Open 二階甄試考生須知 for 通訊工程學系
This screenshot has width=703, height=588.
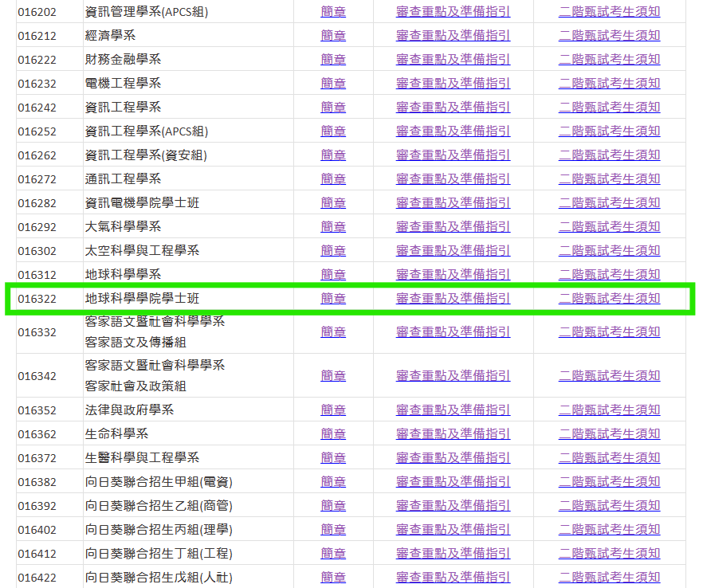tap(609, 179)
